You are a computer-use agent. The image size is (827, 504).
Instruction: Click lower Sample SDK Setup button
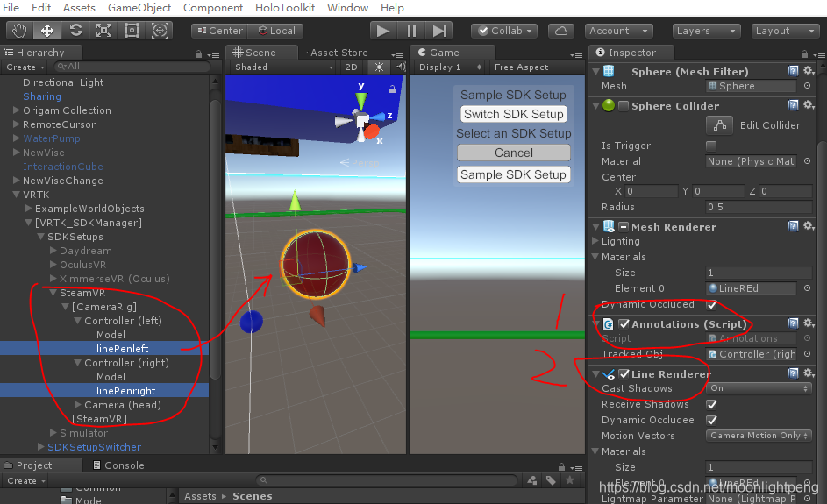coord(513,174)
